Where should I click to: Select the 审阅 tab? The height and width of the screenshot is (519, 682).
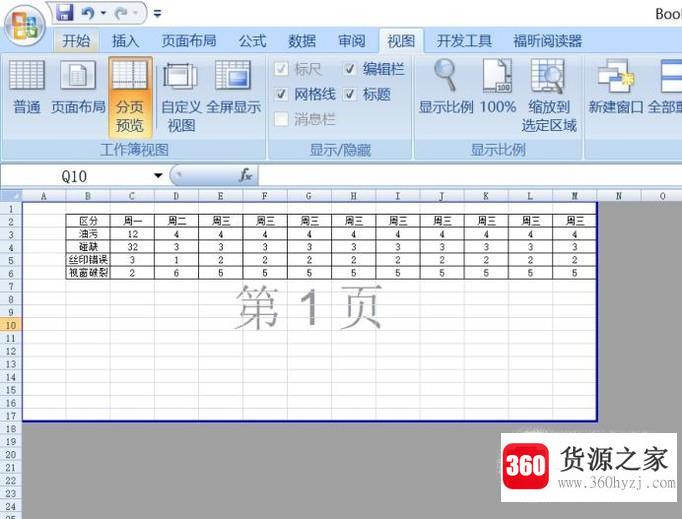[x=351, y=41]
